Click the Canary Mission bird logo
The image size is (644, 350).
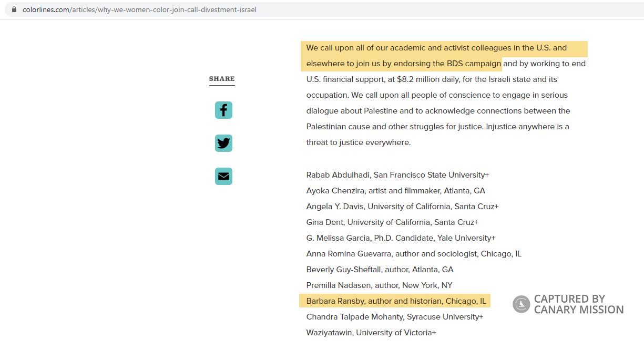521,304
